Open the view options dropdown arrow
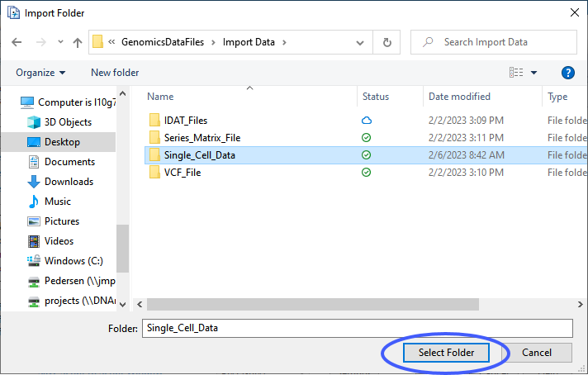The width and height of the screenshot is (588, 375). coord(533,73)
